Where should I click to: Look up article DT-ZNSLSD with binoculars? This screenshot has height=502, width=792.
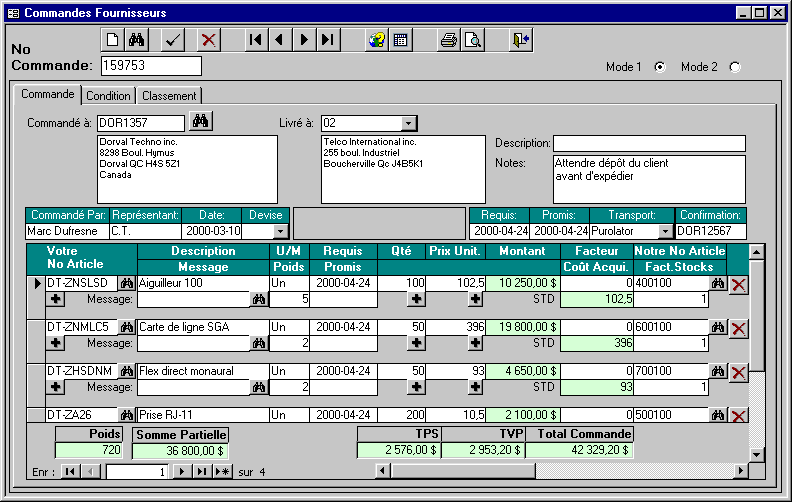127,283
